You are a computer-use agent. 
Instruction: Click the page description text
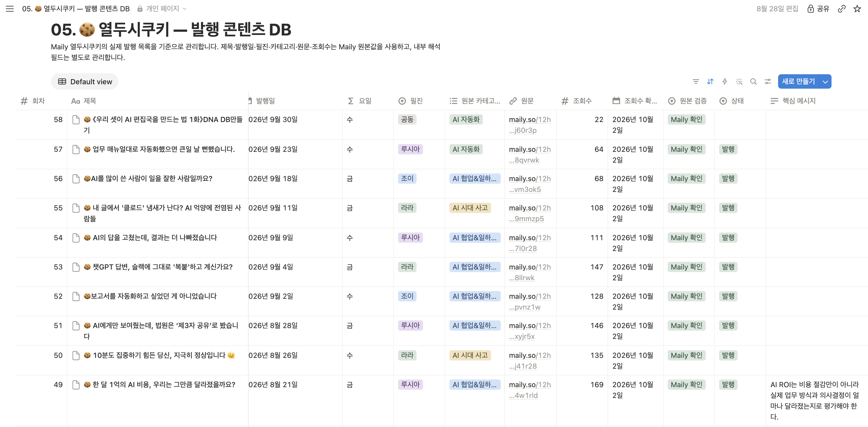click(x=246, y=52)
